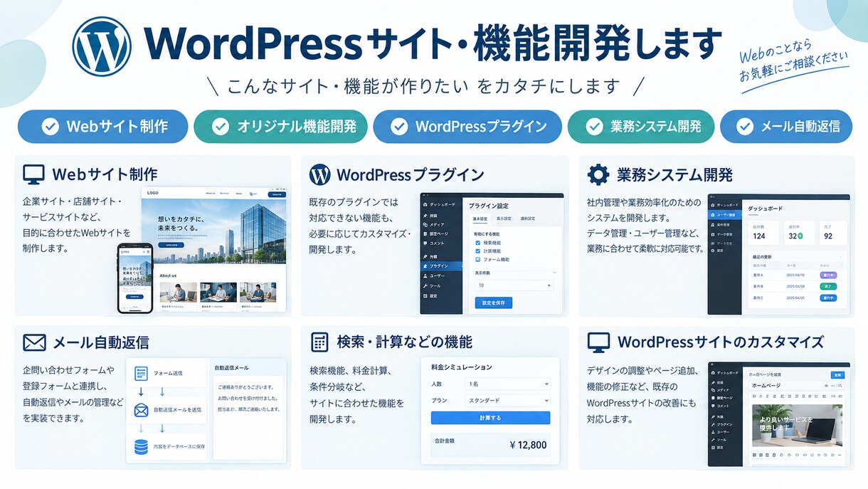Click the large WordPress logo in header

tap(102, 46)
